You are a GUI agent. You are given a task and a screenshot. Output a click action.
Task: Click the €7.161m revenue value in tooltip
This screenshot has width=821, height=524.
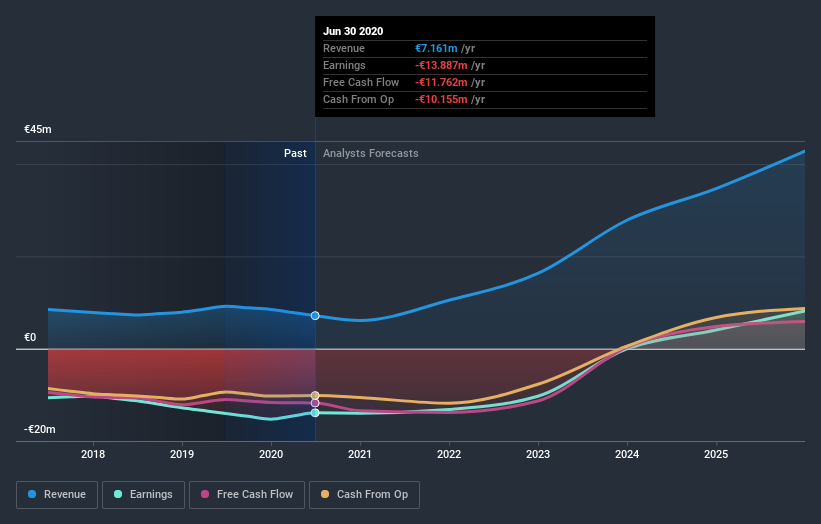coord(436,48)
